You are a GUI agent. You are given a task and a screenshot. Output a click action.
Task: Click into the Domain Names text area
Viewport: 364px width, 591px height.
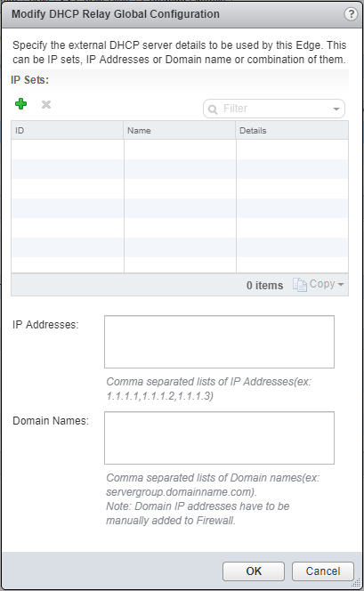pyautogui.click(x=219, y=438)
